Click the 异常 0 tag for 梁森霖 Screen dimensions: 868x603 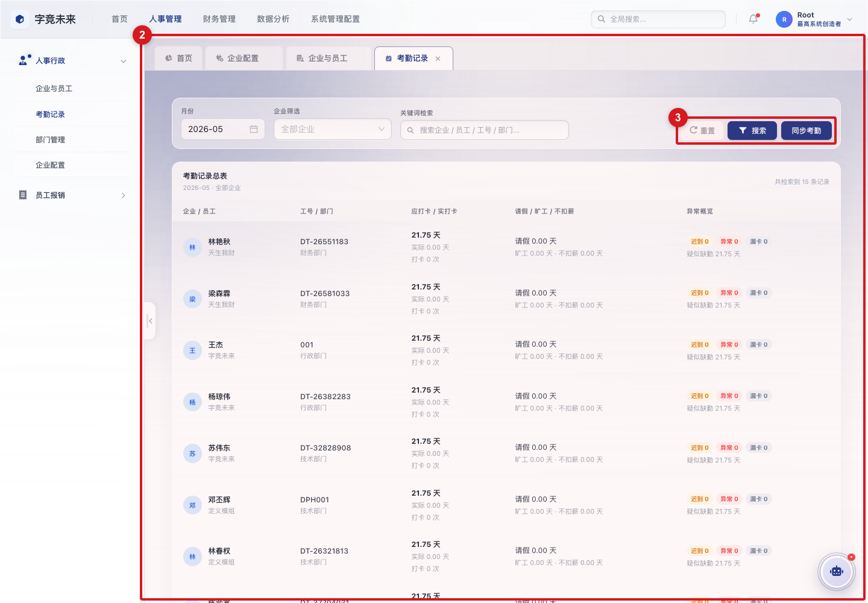click(x=729, y=292)
